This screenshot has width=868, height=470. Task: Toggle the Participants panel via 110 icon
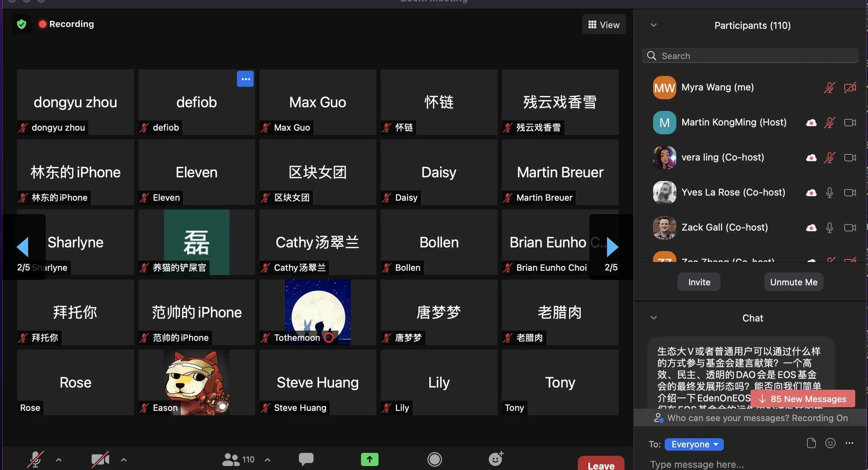tap(238, 459)
